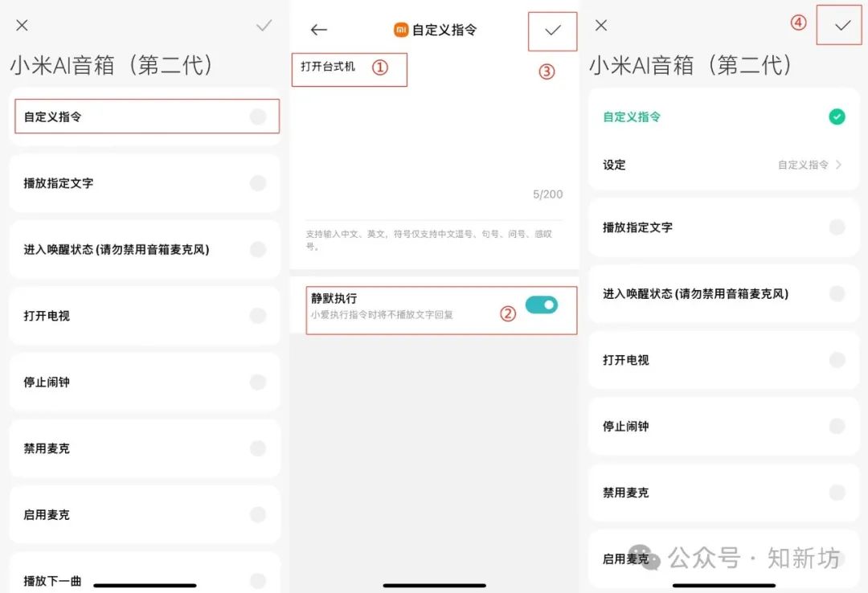868x593 pixels.
Task: Tap the 播放下一曲 label on the left screen
Action: click(x=52, y=581)
